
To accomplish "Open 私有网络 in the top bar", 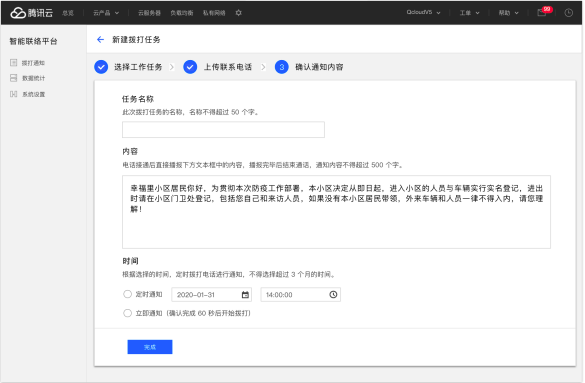I will (214, 13).
